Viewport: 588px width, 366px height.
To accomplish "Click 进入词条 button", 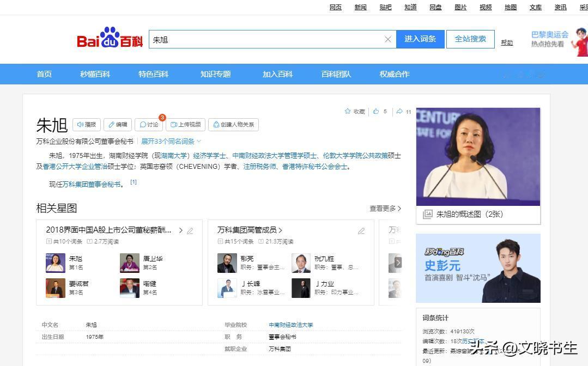I will 420,39.
